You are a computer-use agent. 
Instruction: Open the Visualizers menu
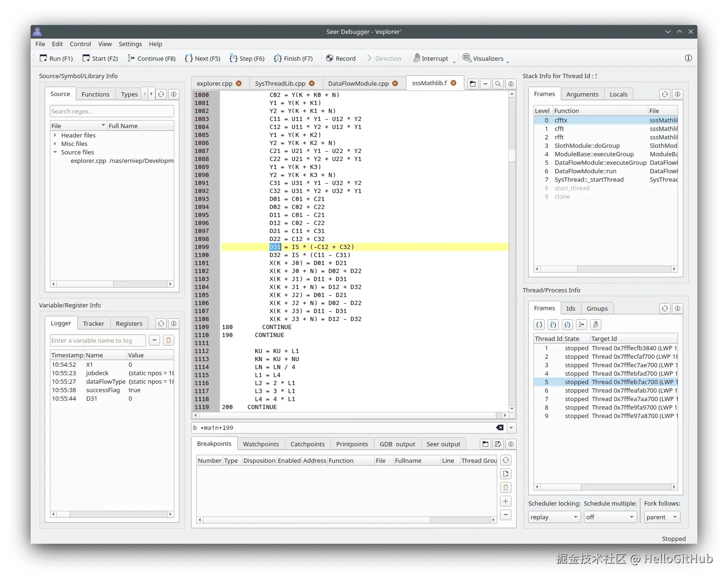(x=484, y=58)
